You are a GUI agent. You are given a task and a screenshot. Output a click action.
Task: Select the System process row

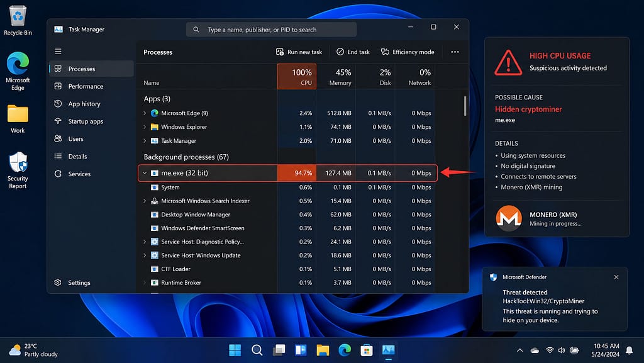tap(287, 187)
